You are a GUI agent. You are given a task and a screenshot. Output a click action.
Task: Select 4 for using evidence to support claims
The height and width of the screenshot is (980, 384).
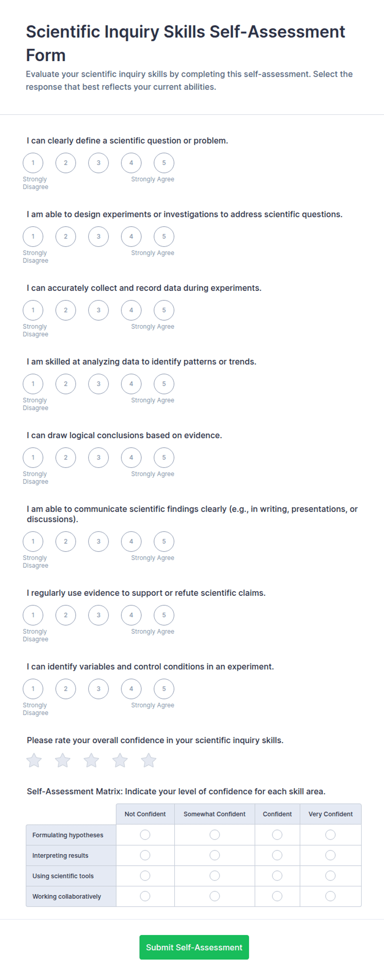click(131, 615)
